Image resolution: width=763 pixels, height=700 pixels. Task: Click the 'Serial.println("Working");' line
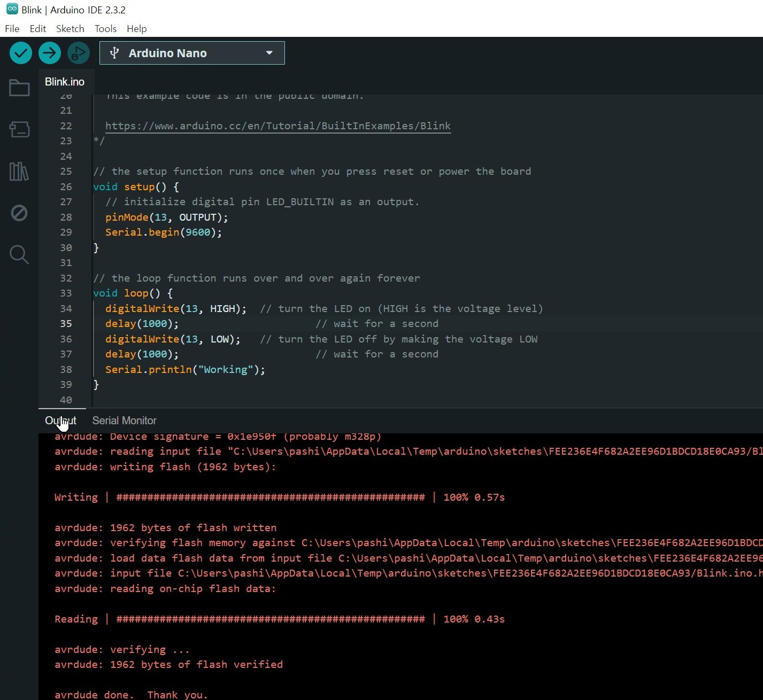[x=185, y=369]
